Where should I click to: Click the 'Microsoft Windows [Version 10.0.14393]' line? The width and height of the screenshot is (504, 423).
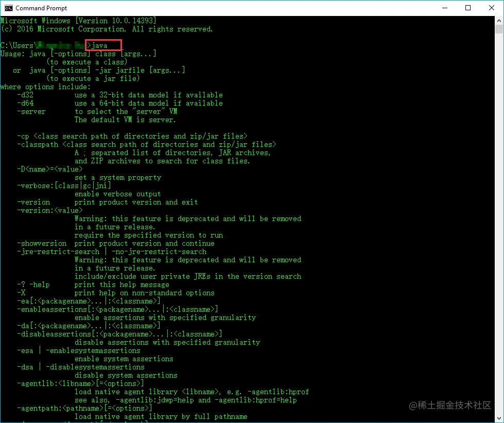[x=78, y=21]
